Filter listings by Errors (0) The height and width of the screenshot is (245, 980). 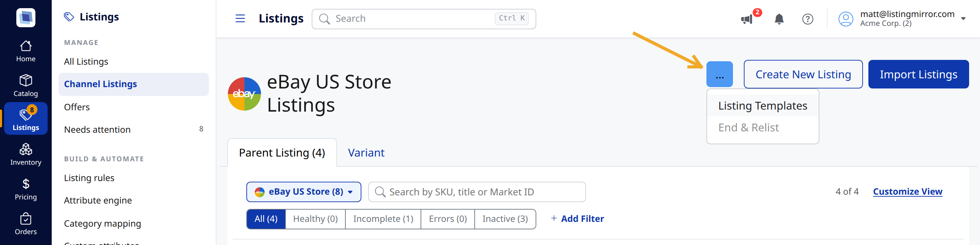click(x=447, y=219)
